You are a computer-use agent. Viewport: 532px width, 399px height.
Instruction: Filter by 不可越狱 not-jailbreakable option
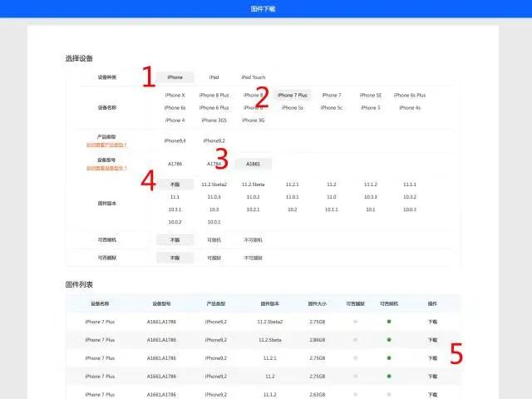[253, 259]
